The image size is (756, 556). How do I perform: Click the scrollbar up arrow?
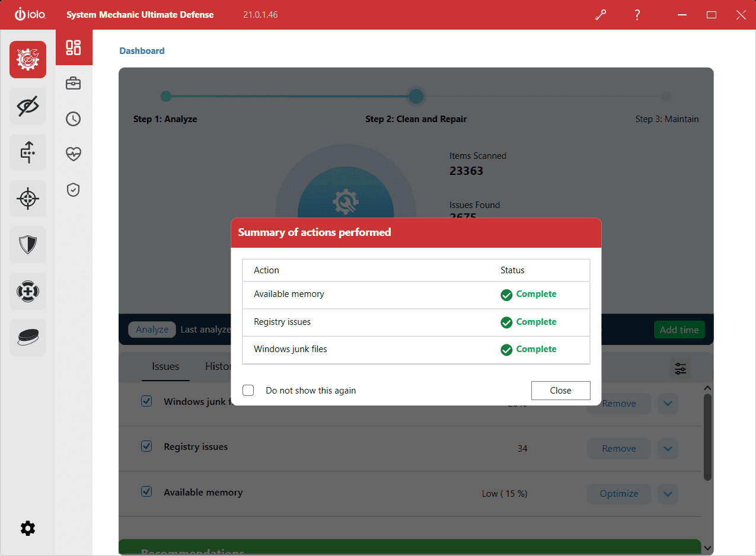[707, 388]
